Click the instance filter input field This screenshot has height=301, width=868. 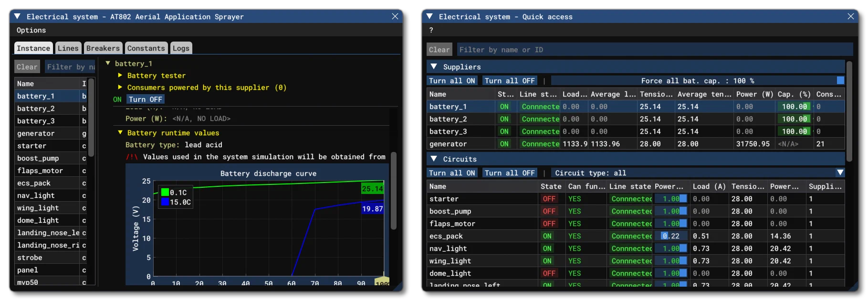71,67
